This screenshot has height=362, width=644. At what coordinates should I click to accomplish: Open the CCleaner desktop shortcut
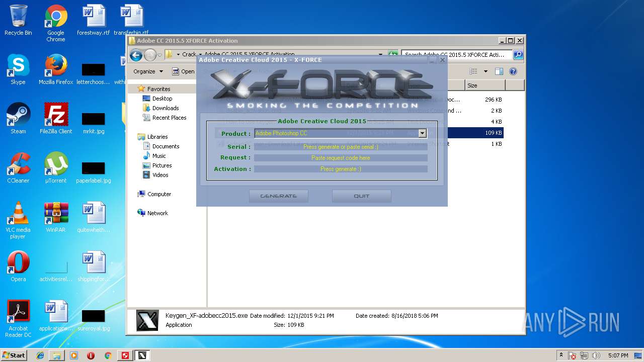pyautogui.click(x=18, y=168)
